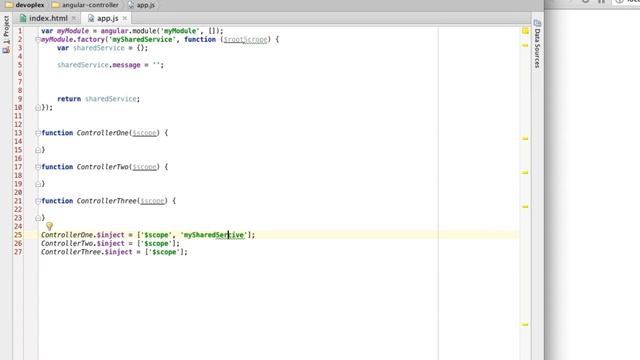Jump to the ControllerOne warning stripe marker
Image resolution: width=640 pixels, height=360 pixels.
pyautogui.click(x=525, y=139)
